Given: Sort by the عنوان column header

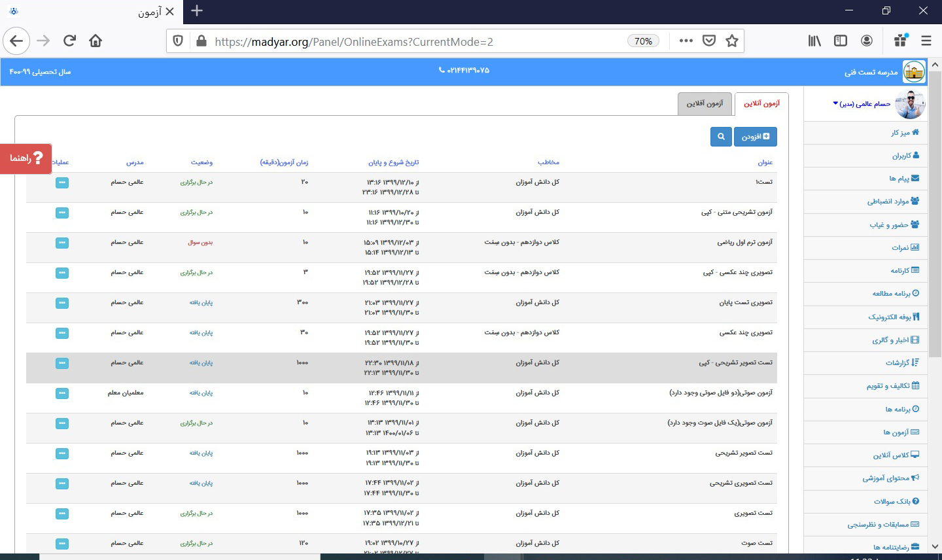Looking at the screenshot, I should [x=765, y=162].
